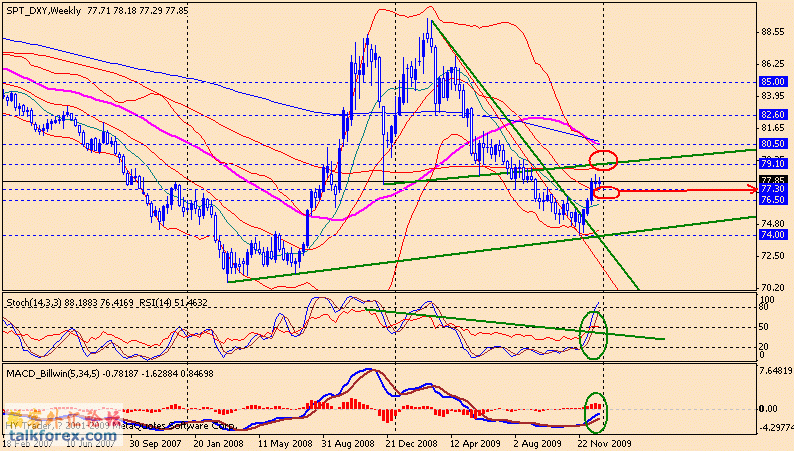Click the 72.50 price axis value

tap(773, 256)
